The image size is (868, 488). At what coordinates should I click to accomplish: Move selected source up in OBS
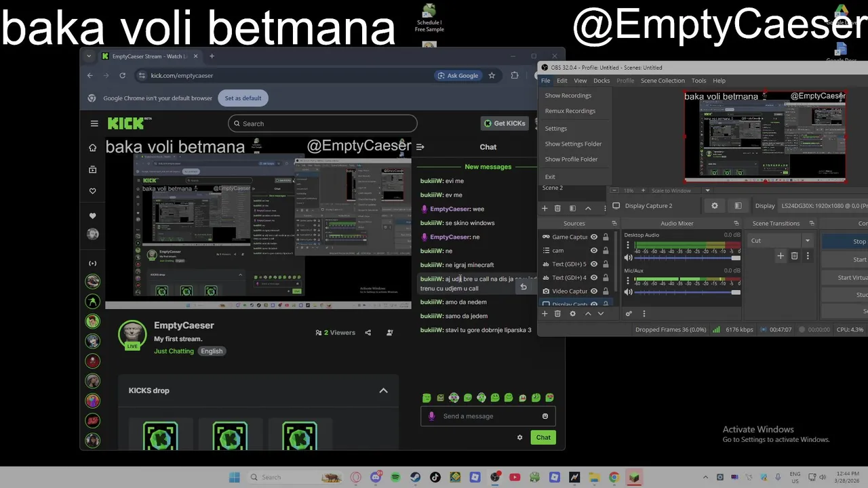[588, 314]
